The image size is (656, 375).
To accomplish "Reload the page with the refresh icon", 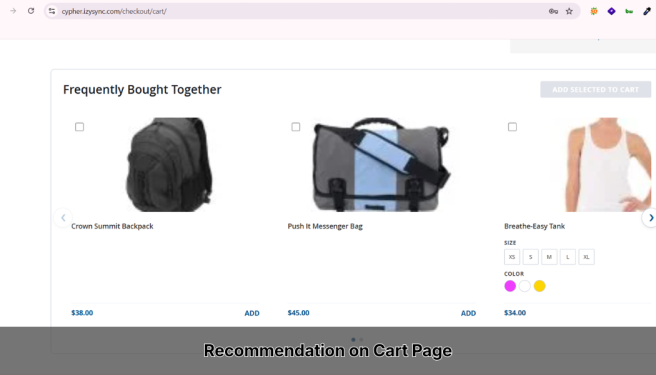I will tap(31, 11).
